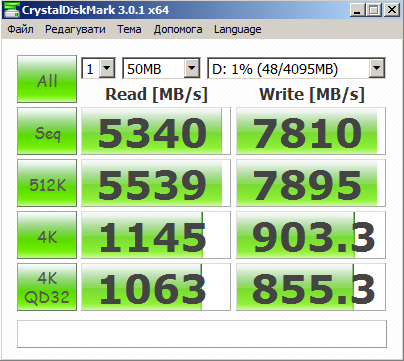The image size is (404, 361).
Task: Click the 512K write result 7895
Action: pos(311,183)
